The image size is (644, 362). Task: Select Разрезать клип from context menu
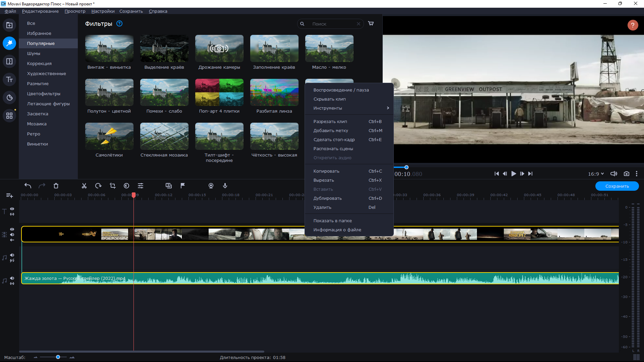tap(330, 121)
